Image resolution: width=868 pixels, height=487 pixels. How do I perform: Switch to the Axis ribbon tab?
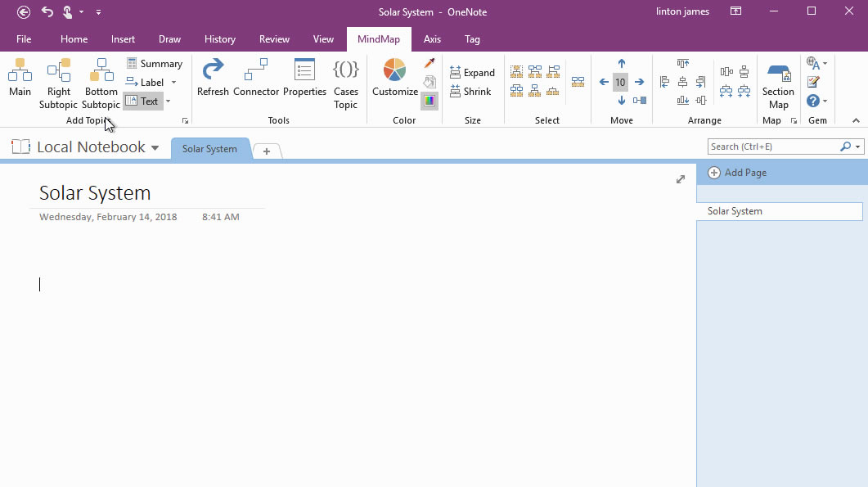[432, 38]
